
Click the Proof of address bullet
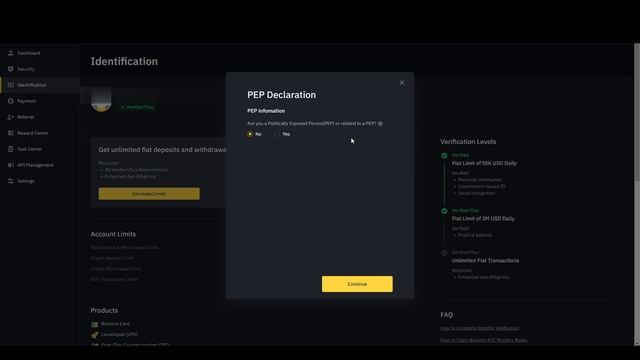(x=475, y=235)
